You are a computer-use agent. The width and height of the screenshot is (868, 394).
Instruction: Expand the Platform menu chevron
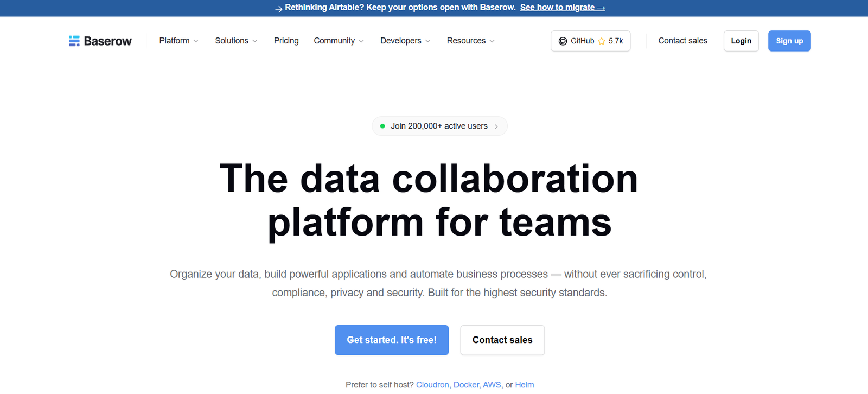coord(196,41)
